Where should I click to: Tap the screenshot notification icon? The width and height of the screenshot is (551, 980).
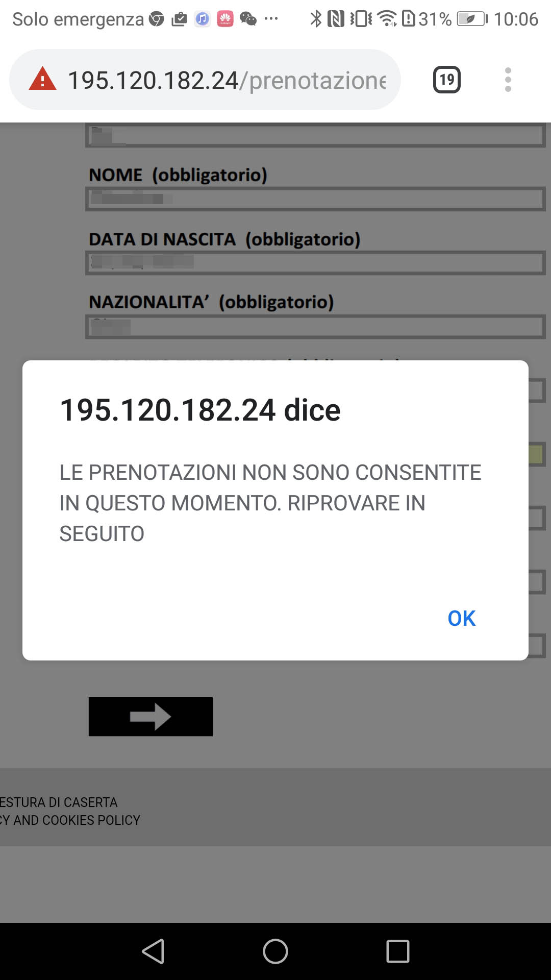(180, 18)
